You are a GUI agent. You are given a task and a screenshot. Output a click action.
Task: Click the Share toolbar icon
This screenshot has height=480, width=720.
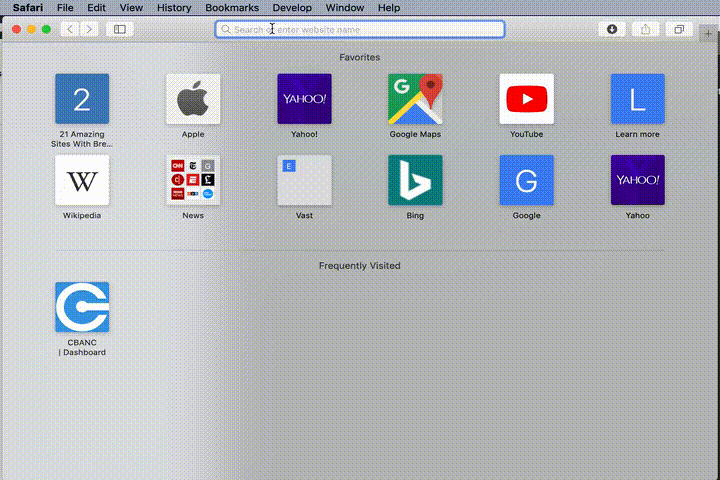[x=646, y=29]
